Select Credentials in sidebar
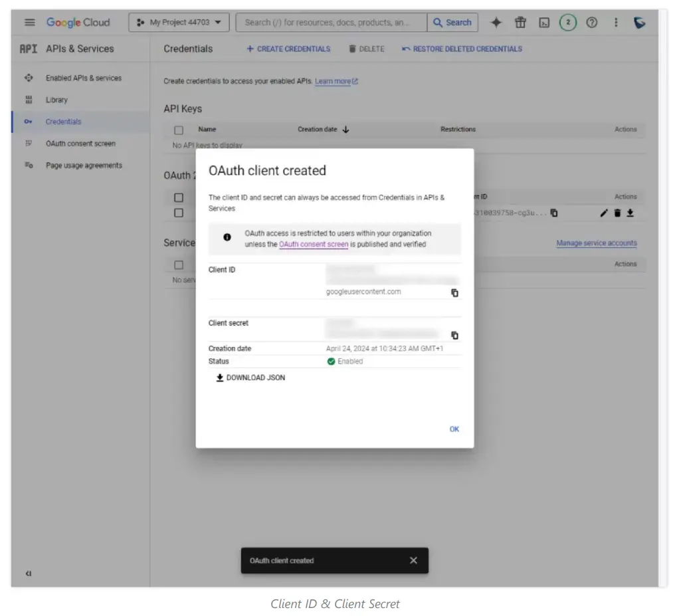Viewport: 675px width, 616px height. pos(80,122)
